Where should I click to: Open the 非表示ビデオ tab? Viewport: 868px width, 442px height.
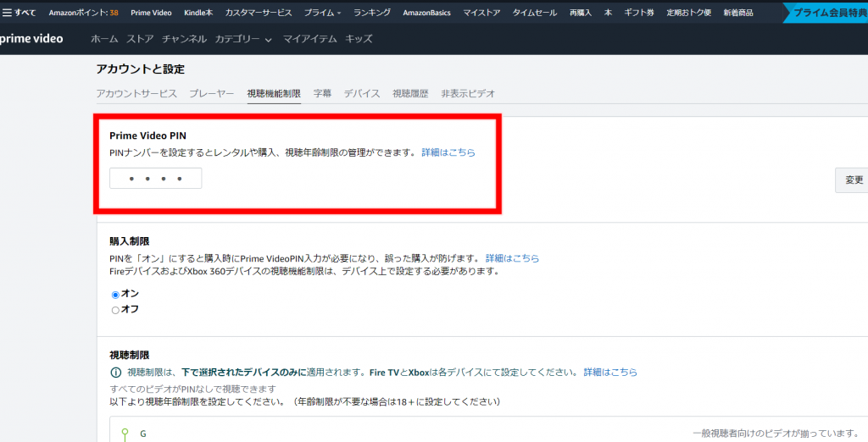(x=468, y=93)
